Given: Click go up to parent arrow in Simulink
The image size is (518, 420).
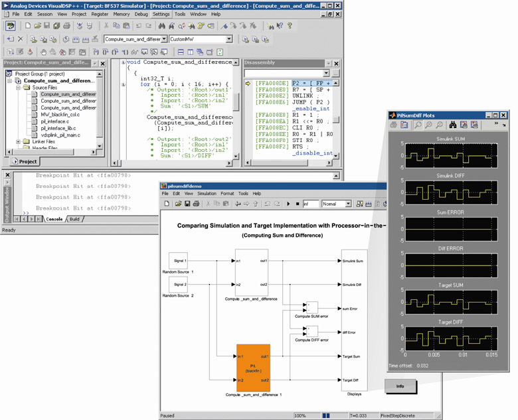Looking at the screenshot, I should pos(256,204).
